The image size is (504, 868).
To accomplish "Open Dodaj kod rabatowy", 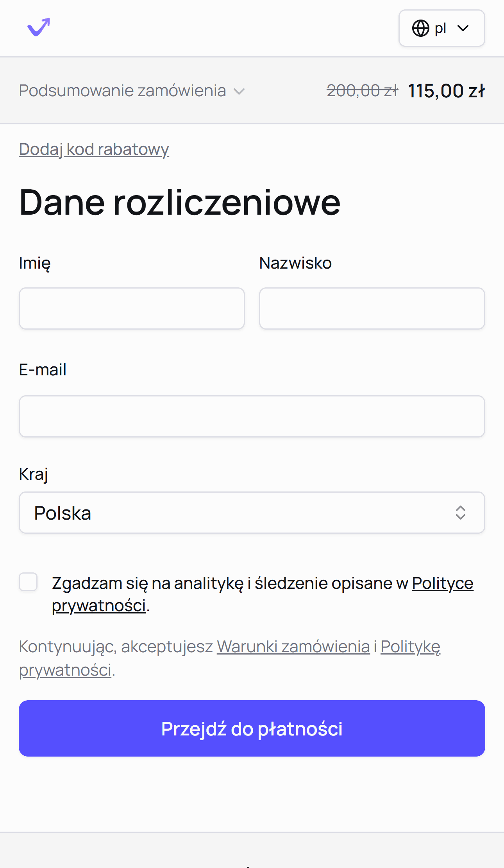I will [94, 149].
